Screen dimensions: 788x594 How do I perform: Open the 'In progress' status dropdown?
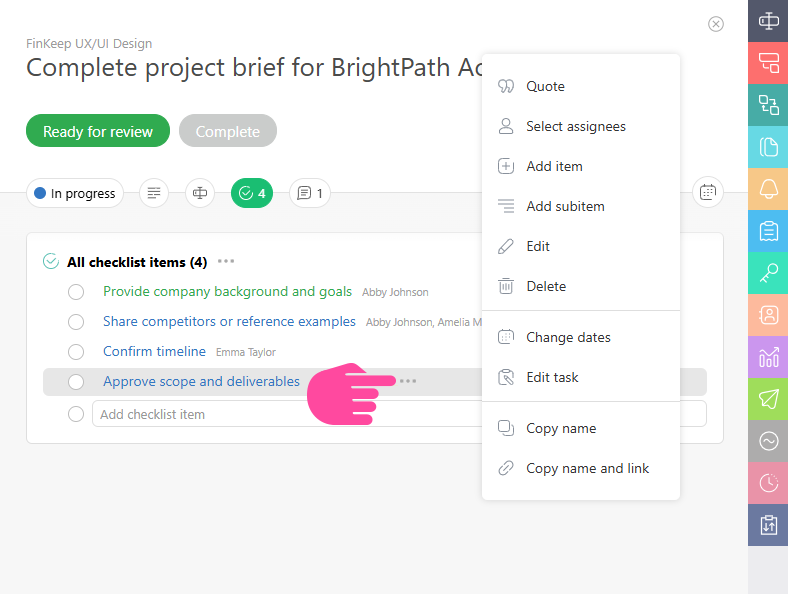[75, 193]
